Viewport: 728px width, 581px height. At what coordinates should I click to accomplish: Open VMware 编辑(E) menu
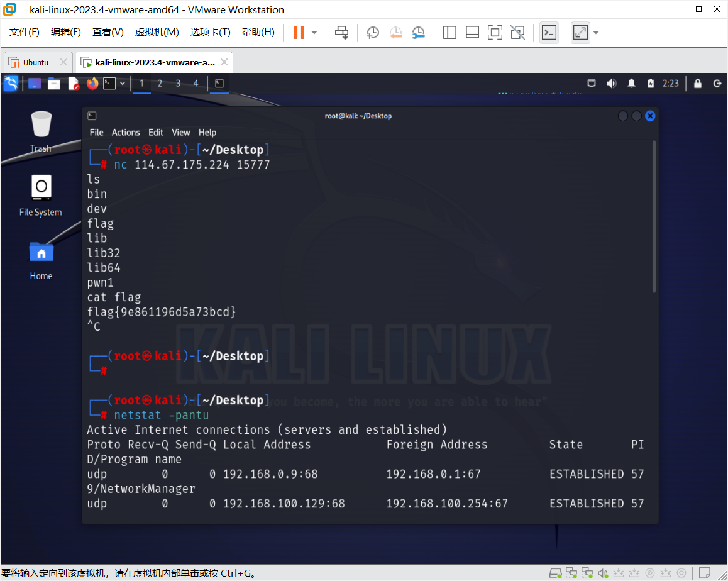pos(65,32)
